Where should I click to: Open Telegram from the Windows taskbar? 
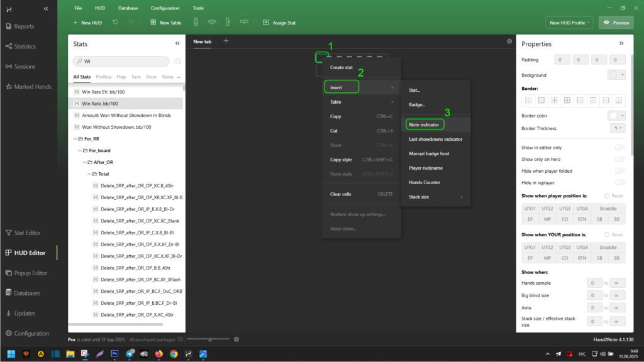[130, 354]
